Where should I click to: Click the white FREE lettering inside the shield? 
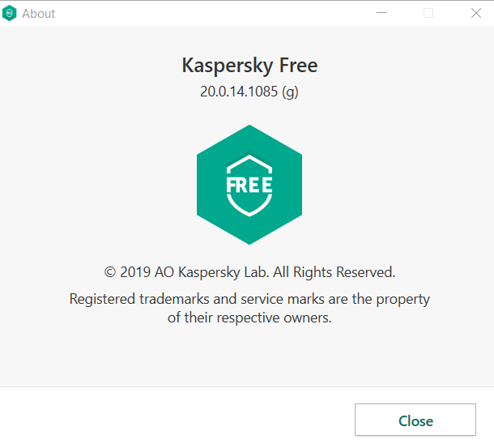249,185
